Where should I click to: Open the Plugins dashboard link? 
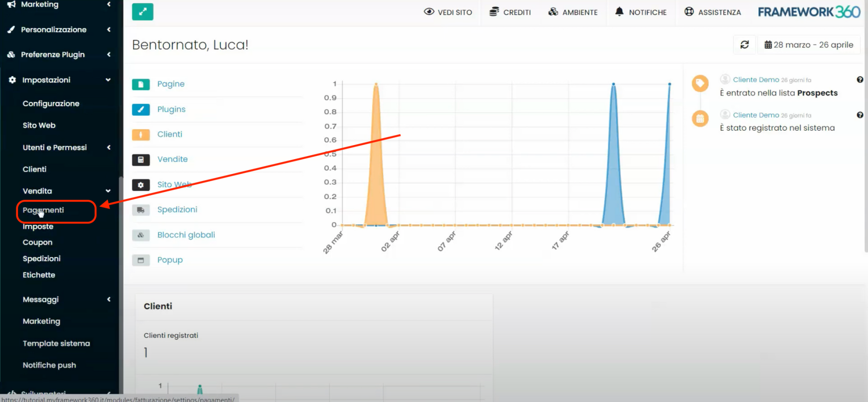(171, 109)
